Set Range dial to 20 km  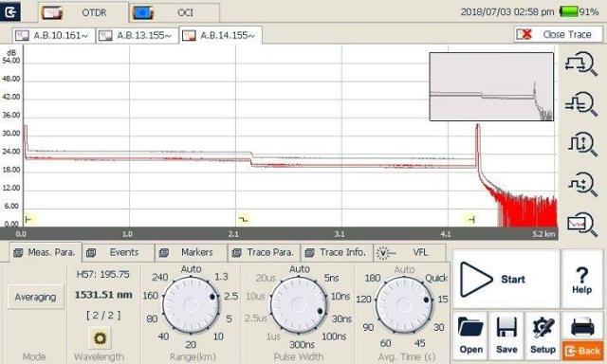point(191,345)
